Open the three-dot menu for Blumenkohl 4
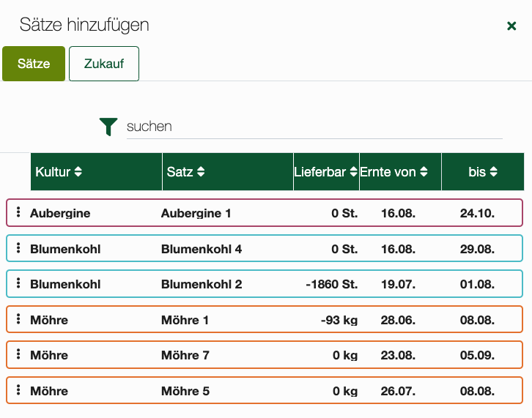 point(19,249)
